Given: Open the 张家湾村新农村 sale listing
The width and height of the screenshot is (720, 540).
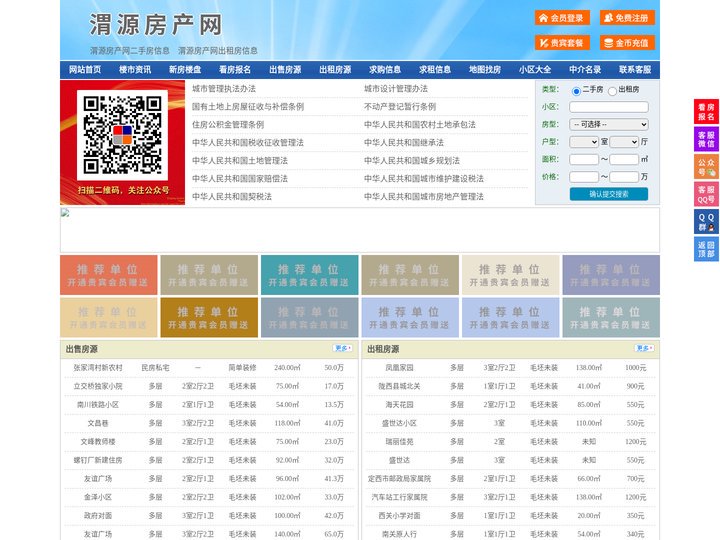Looking at the screenshot, I should pyautogui.click(x=98, y=368).
